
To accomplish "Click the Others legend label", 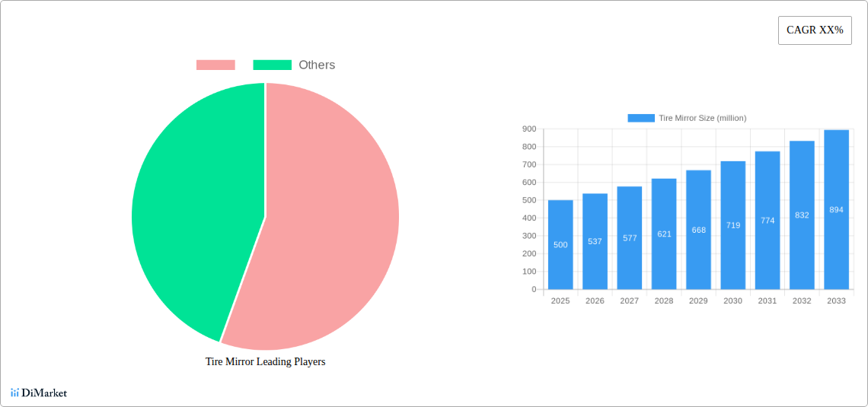I will 317,65.
